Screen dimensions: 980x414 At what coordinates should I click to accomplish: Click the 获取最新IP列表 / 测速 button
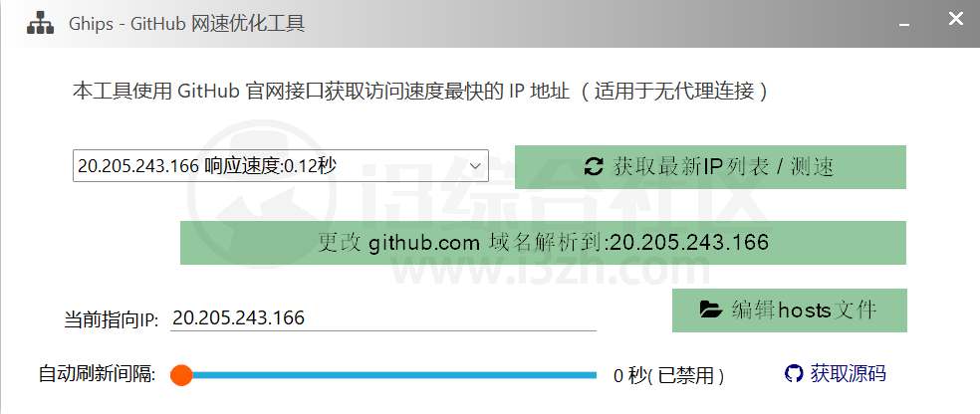coord(710,167)
